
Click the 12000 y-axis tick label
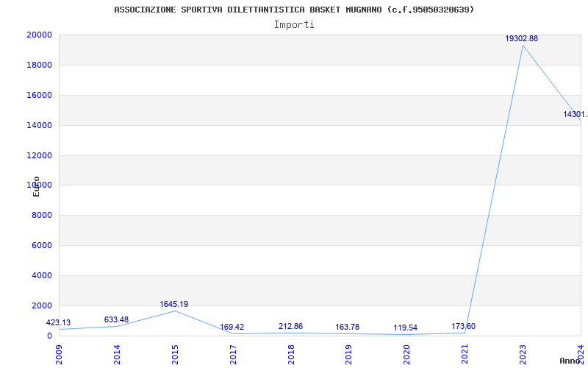click(39, 155)
